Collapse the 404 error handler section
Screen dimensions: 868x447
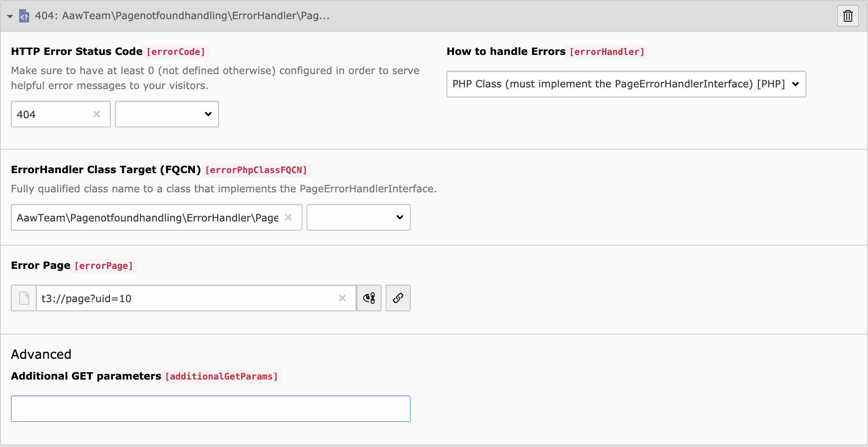point(10,16)
